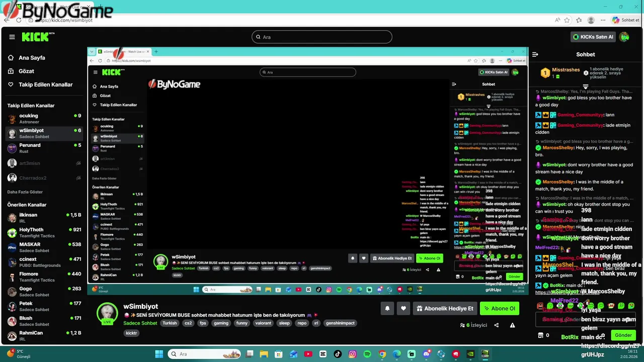Click browser back arrow
Image resolution: width=644 pixels, height=362 pixels.
click(x=7, y=20)
